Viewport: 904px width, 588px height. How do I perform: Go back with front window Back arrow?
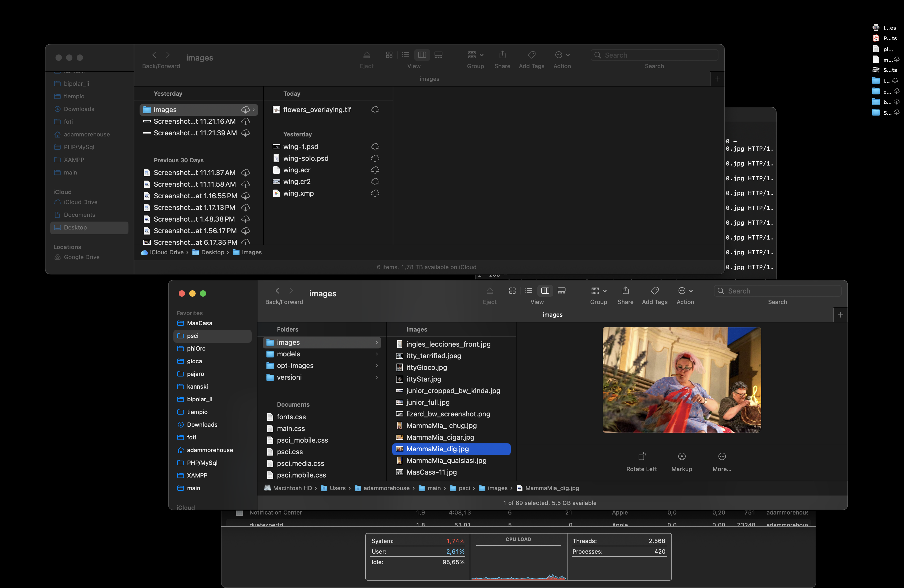click(278, 291)
